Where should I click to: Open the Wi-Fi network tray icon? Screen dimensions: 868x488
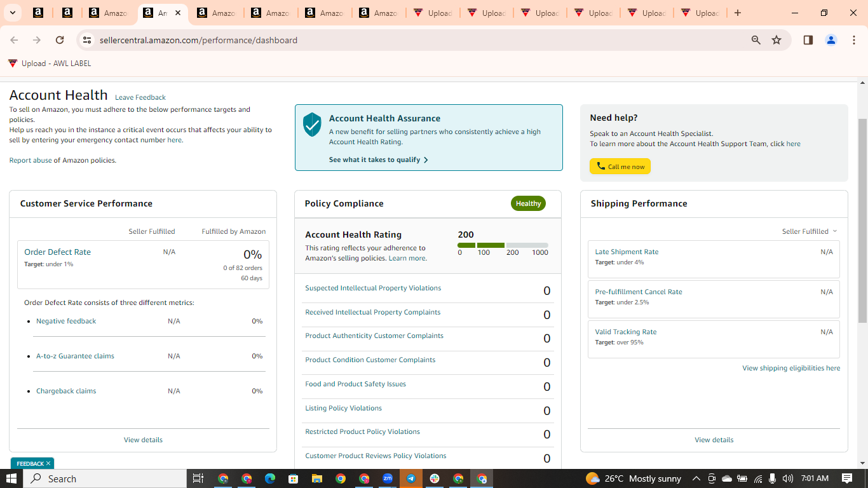coord(758,478)
